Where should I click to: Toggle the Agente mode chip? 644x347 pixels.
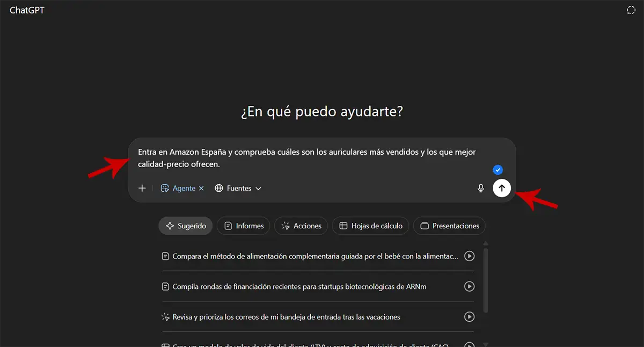point(179,189)
